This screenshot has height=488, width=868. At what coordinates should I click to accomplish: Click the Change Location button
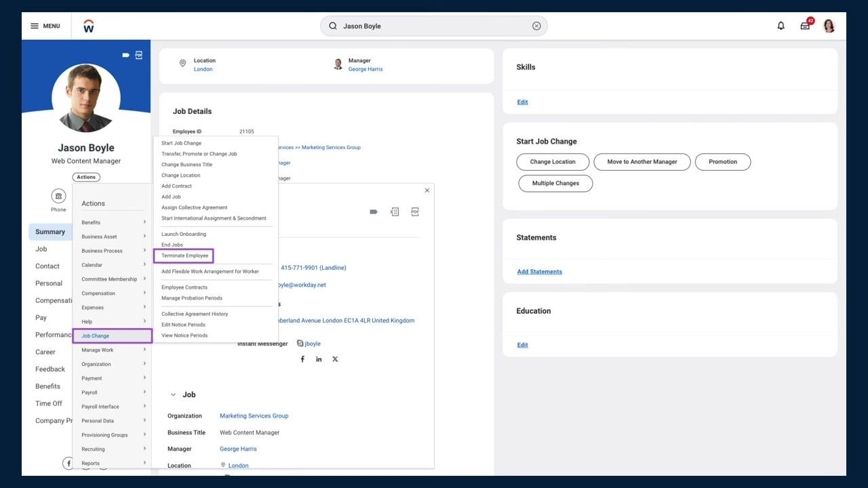pyautogui.click(x=553, y=162)
